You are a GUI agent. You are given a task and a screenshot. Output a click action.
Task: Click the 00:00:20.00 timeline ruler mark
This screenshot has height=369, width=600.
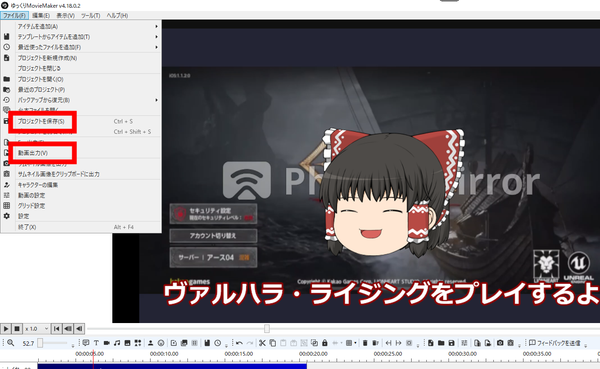(313, 354)
